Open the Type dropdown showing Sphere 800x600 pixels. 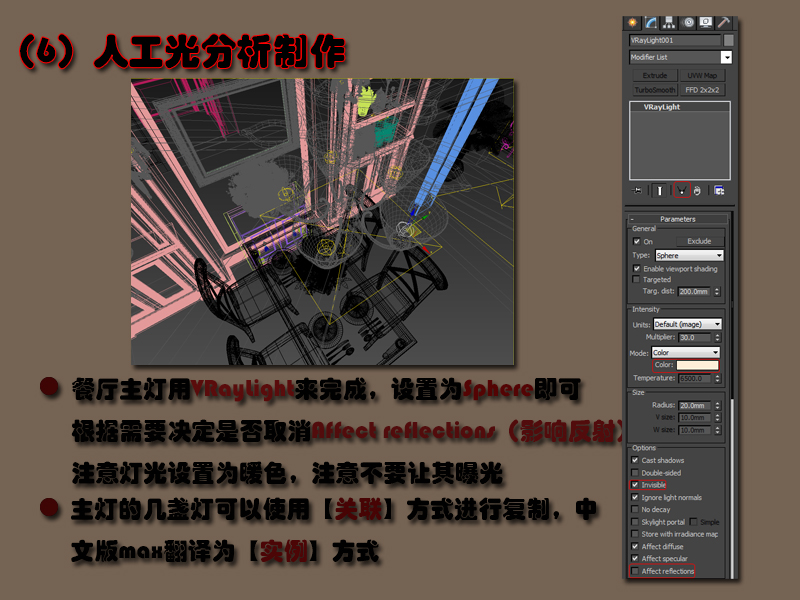(x=689, y=255)
